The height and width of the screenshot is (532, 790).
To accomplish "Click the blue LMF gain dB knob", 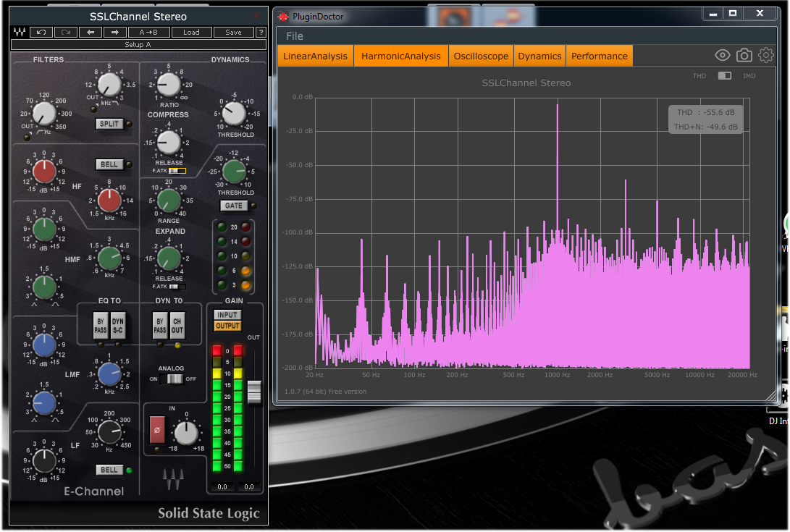I will coord(44,345).
